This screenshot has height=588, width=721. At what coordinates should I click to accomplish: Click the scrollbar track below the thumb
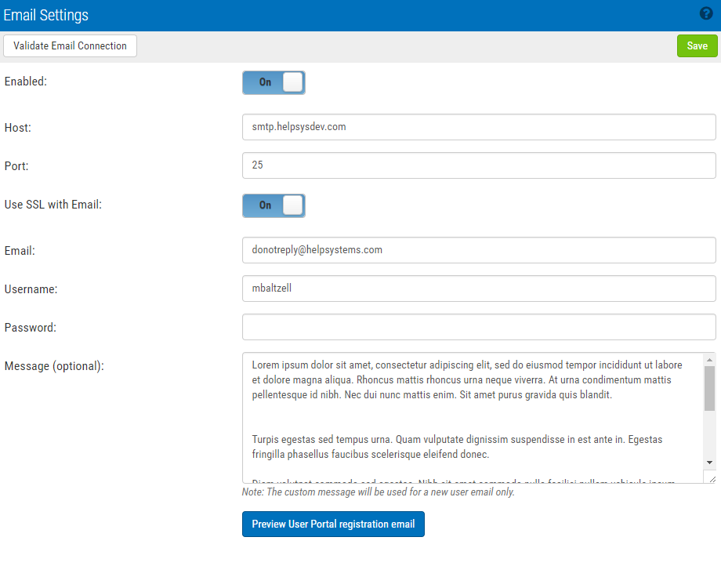[709, 435]
